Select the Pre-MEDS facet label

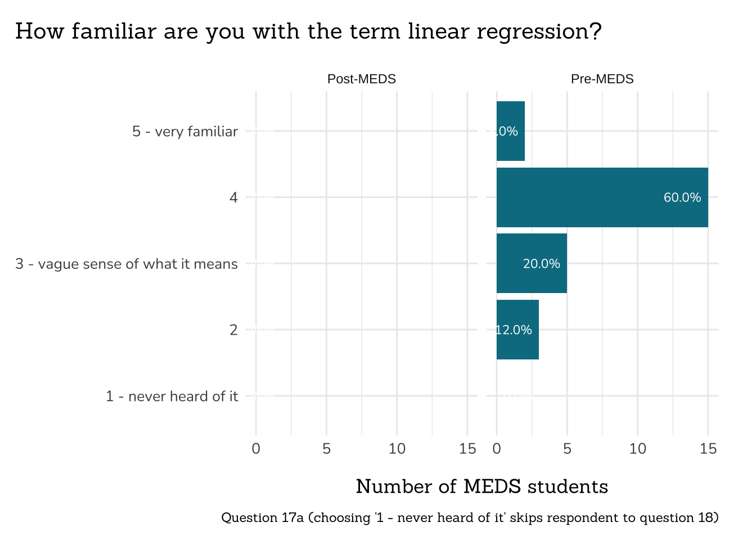point(602,79)
